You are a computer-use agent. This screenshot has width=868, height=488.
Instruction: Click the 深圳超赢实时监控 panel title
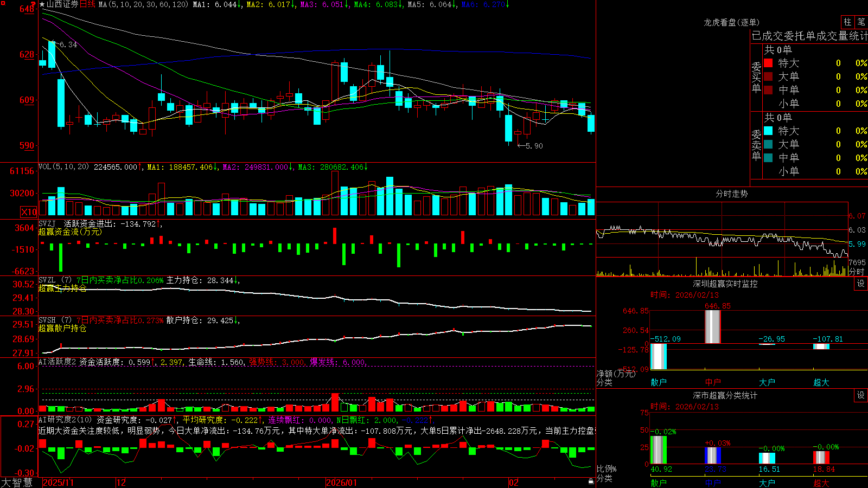pyautogui.click(x=725, y=284)
